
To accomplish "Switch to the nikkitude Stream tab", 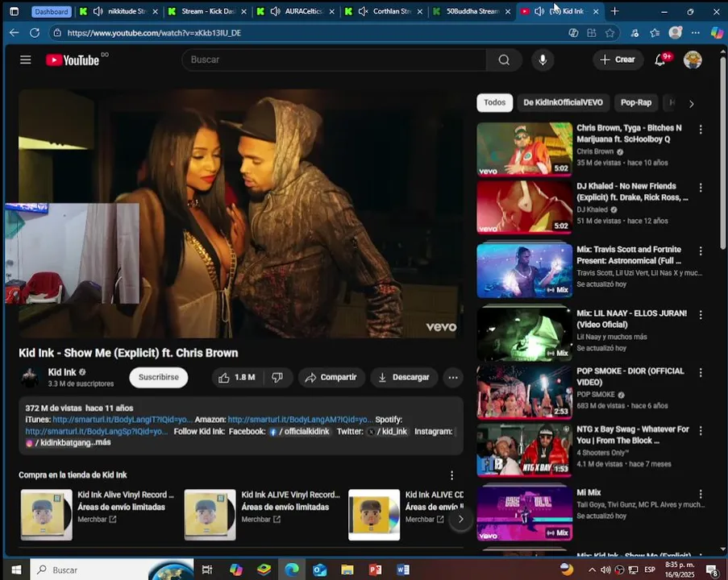I will click(x=118, y=11).
